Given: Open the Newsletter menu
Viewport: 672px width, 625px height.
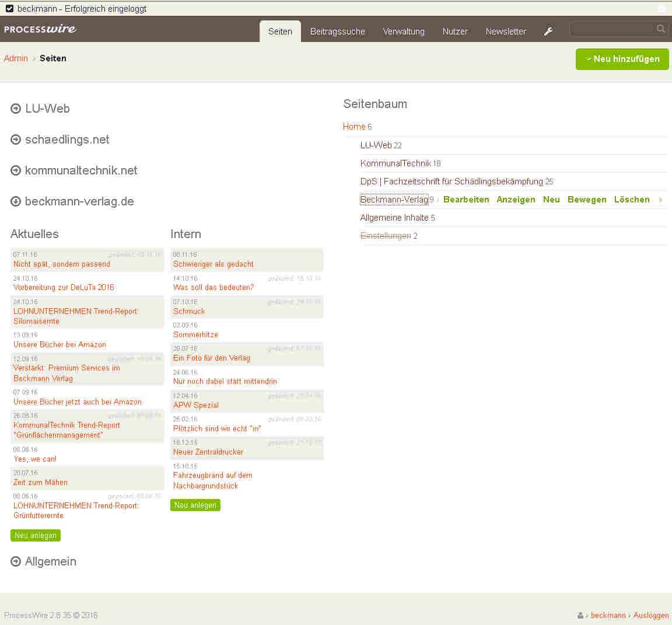Looking at the screenshot, I should 505,32.
